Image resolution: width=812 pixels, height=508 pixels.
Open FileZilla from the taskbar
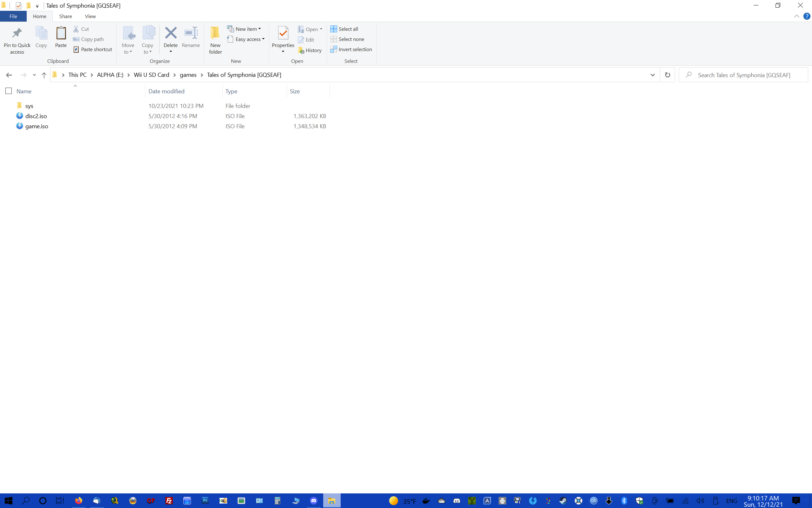[169, 501]
